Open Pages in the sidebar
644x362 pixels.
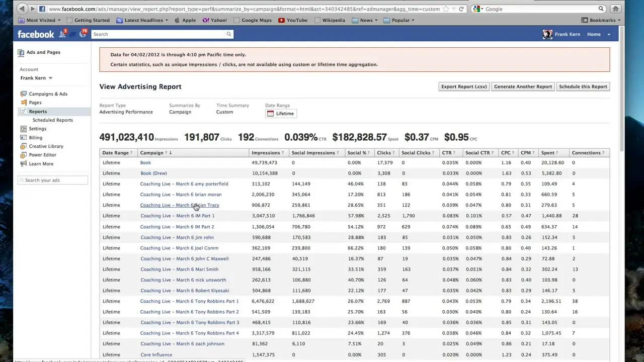coord(35,103)
